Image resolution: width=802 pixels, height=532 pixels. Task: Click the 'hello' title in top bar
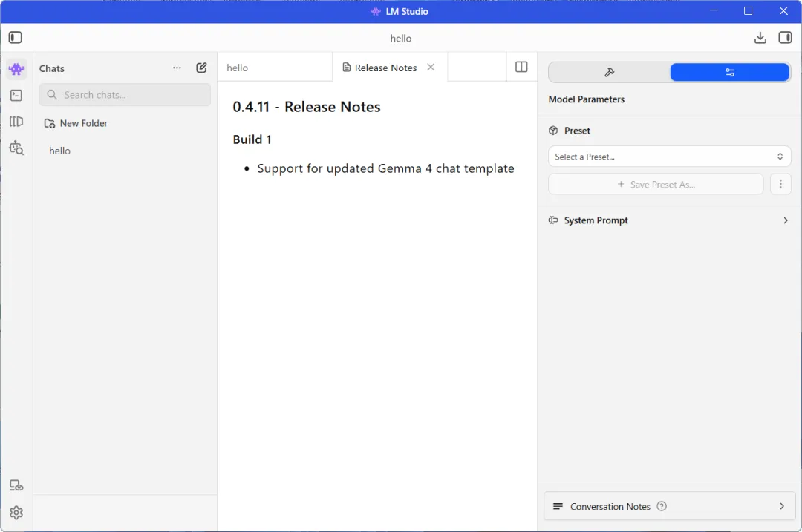[400, 39]
